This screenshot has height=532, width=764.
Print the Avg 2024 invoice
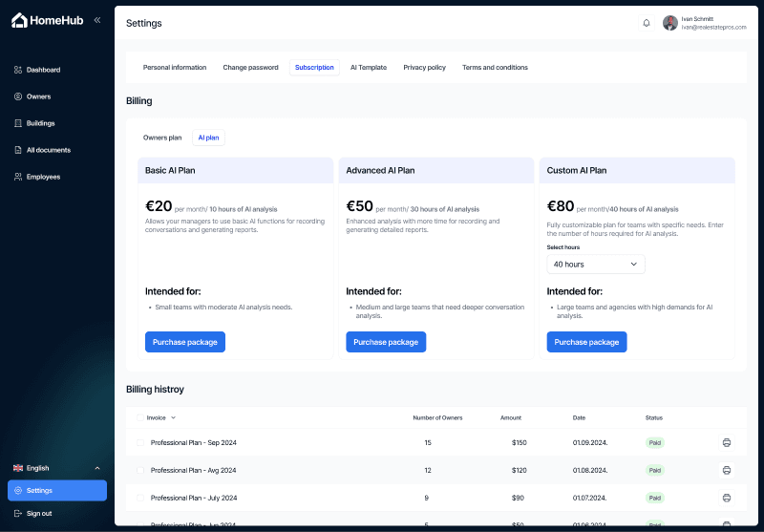(x=727, y=470)
